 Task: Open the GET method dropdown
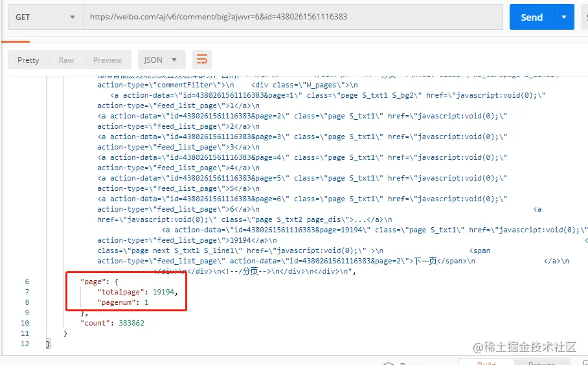coord(45,17)
